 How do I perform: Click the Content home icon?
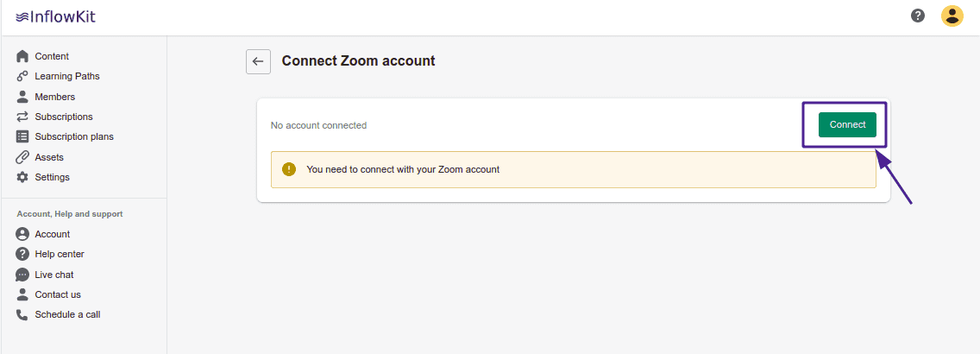[22, 56]
